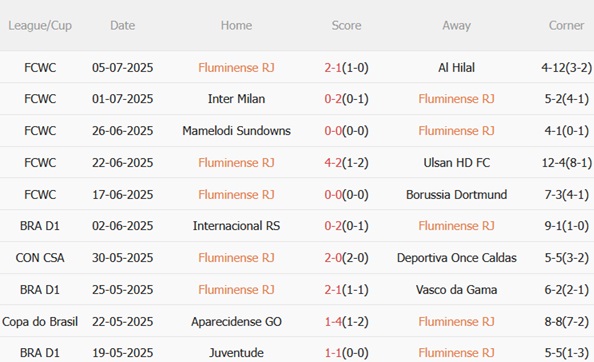Open the Ulsan HD FC team page

(x=456, y=163)
